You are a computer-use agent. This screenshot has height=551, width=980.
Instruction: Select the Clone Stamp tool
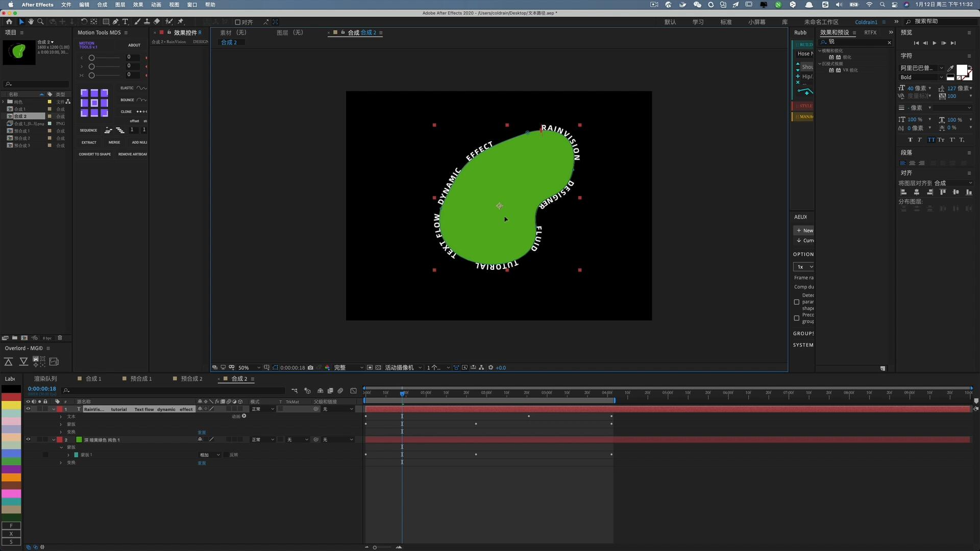[x=147, y=22]
